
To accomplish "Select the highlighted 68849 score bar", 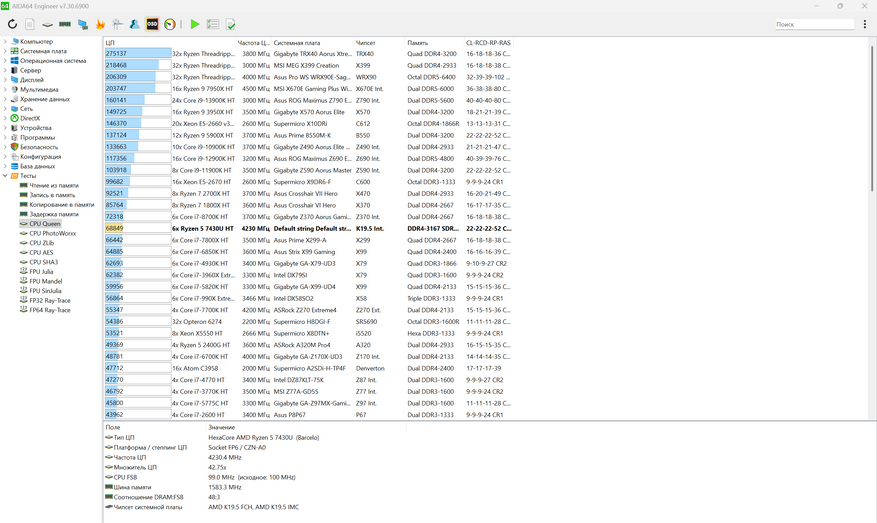I will [138, 228].
